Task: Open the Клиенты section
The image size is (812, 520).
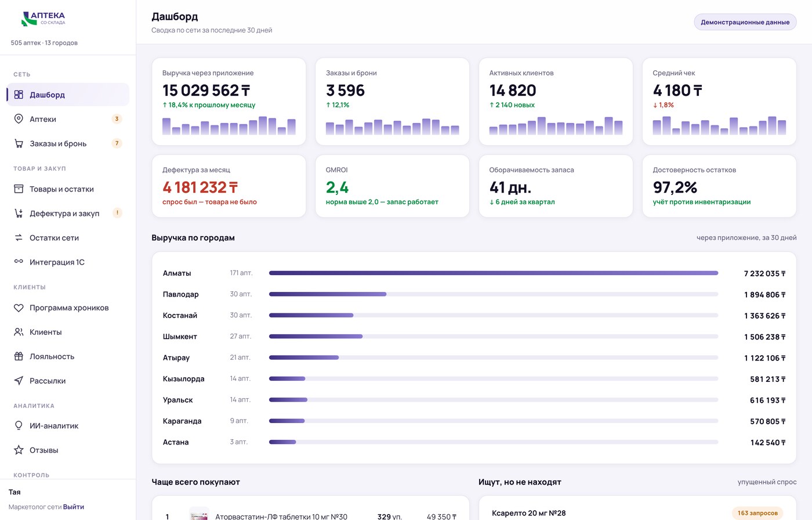Action: 68,332
